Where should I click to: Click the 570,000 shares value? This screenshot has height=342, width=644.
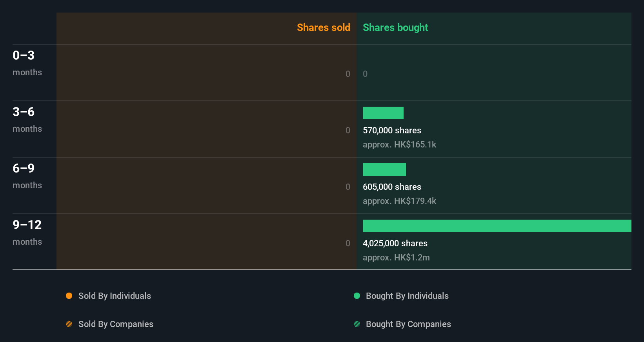click(x=392, y=131)
